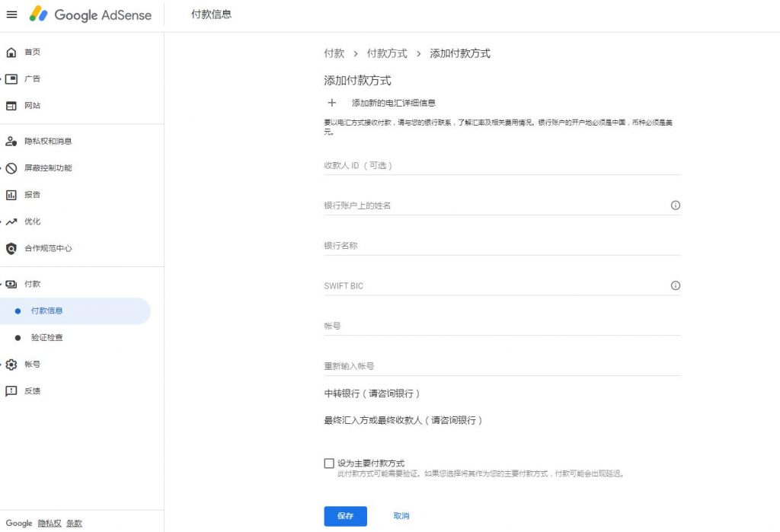Click the plus icon for 添加新的电汇详细信息
This screenshot has width=780, height=532.
[332, 103]
